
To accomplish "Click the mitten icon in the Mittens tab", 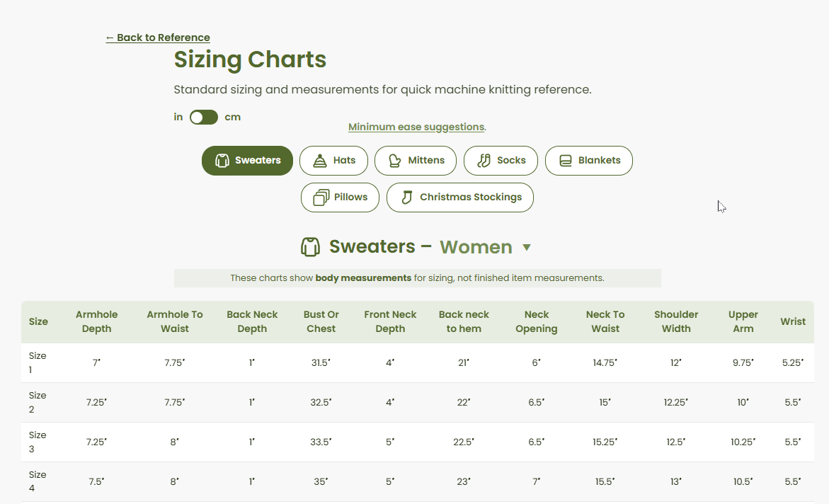I will tap(394, 161).
